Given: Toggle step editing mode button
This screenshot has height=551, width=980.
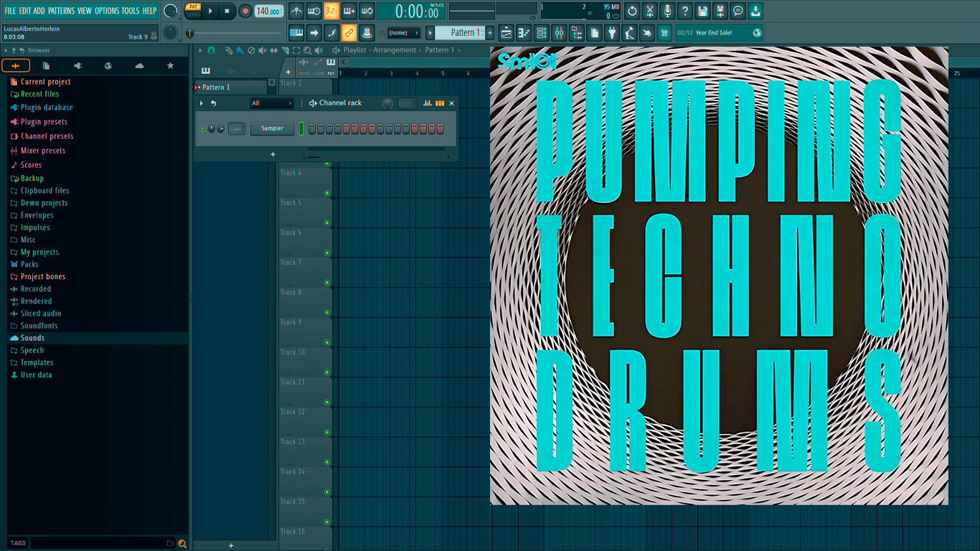Looking at the screenshot, I should pos(331,32).
